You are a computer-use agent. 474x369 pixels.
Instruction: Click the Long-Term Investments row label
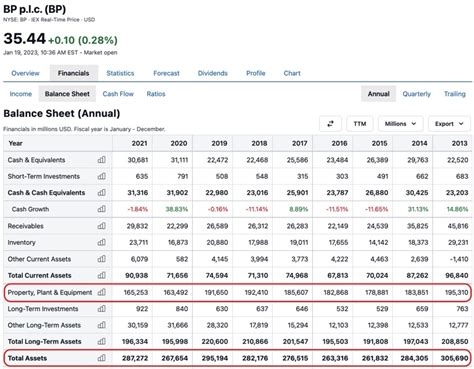point(43,309)
